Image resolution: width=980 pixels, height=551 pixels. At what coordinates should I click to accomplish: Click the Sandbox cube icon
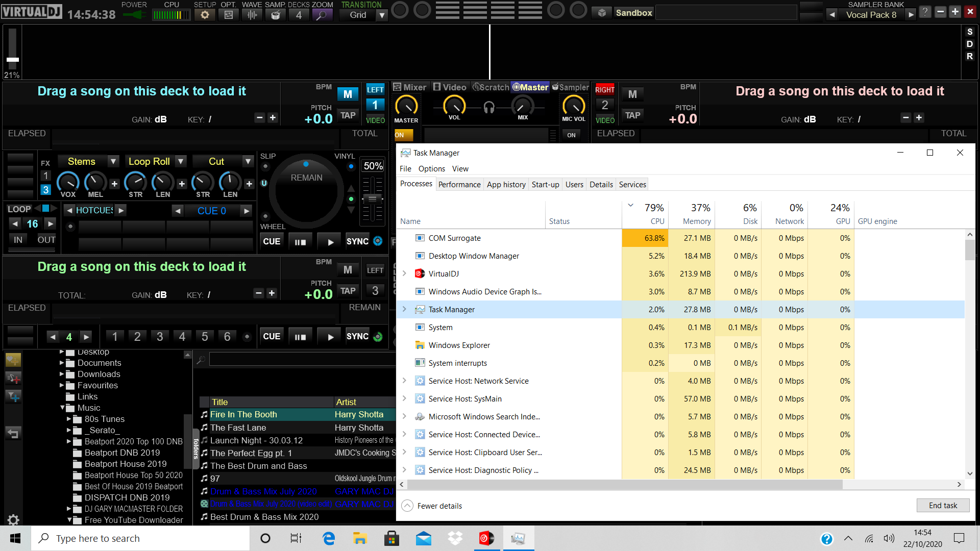click(x=602, y=13)
